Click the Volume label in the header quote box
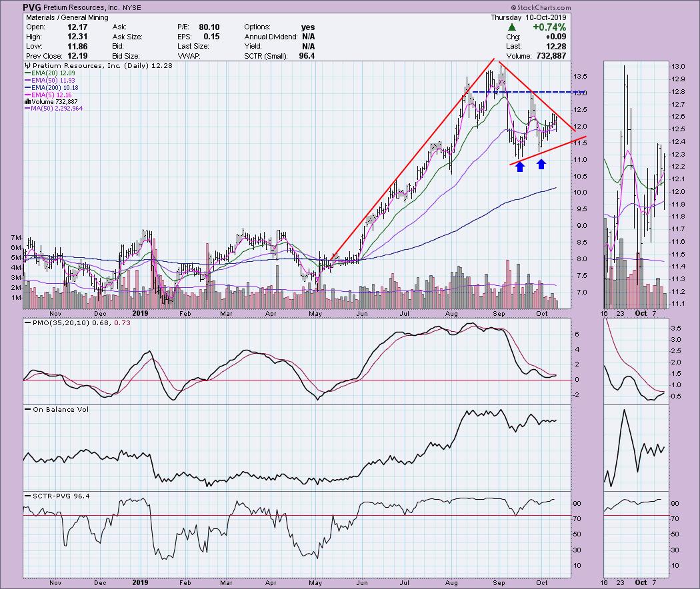700x589 pixels. [x=519, y=56]
